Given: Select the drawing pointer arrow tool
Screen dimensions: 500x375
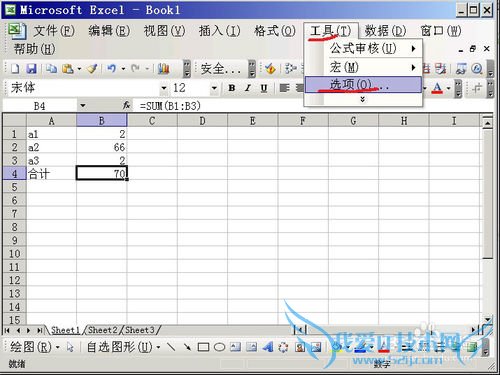Looking at the screenshot, I should coord(70,347).
